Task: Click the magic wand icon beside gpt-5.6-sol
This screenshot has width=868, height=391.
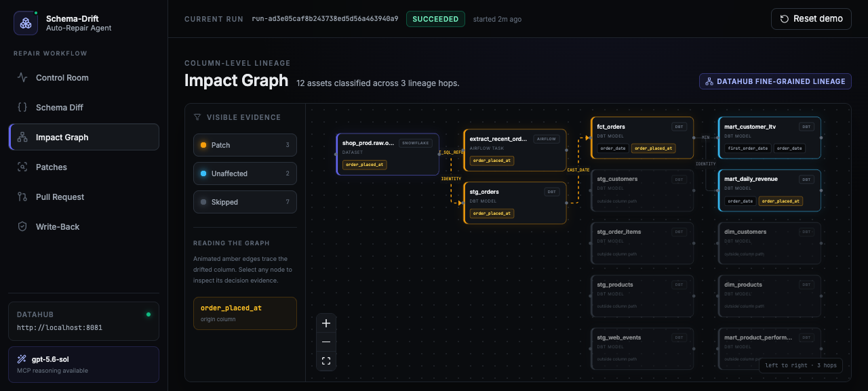Action: pyautogui.click(x=22, y=359)
